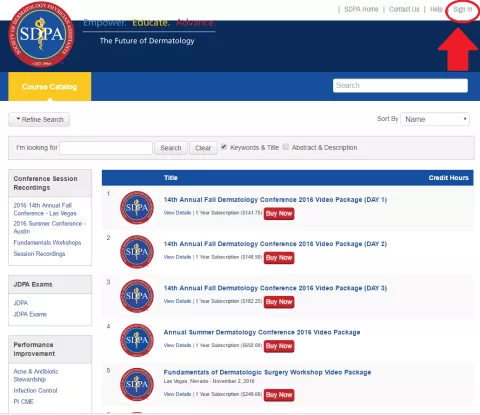
Task: Select 2016 Summer Conference - Austin category
Action: [x=49, y=227]
